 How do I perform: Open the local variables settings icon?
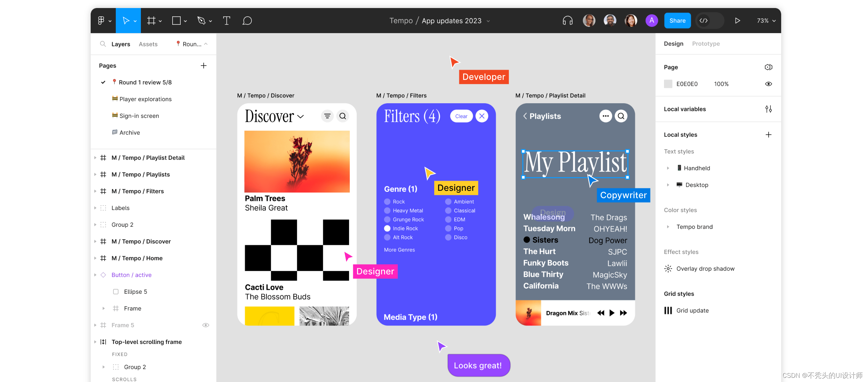(768, 109)
